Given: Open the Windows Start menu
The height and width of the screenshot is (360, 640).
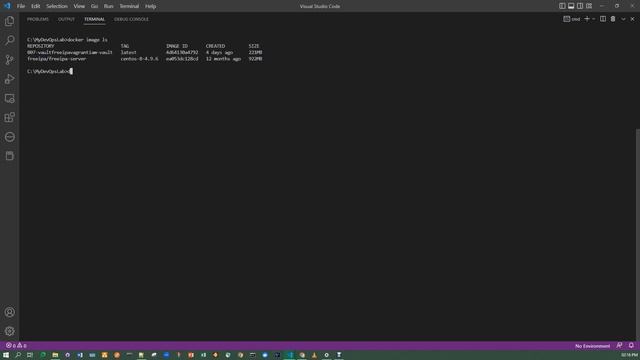Looking at the screenshot, I should pyautogui.click(x=6, y=355).
